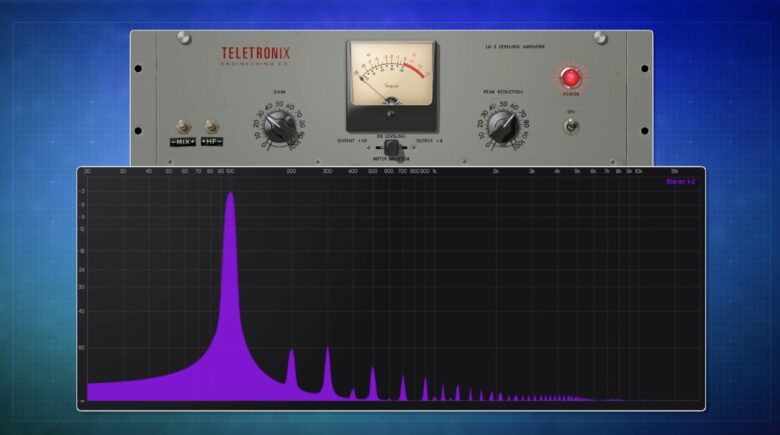Flip the On toggle switch

[571, 126]
